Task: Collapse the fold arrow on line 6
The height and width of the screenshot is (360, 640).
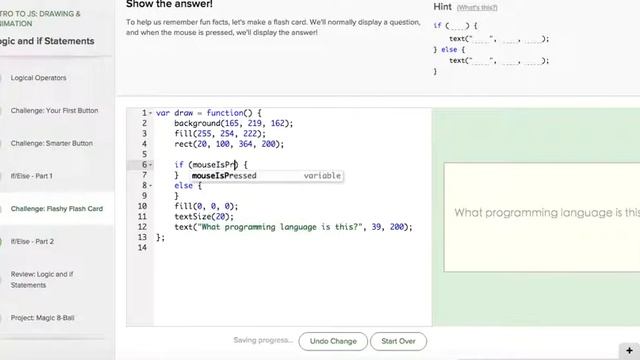Action: click(x=150, y=165)
